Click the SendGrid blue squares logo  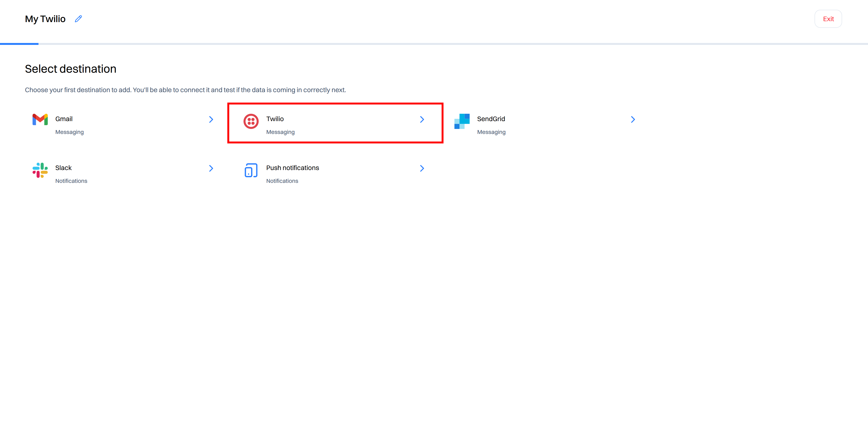point(462,121)
